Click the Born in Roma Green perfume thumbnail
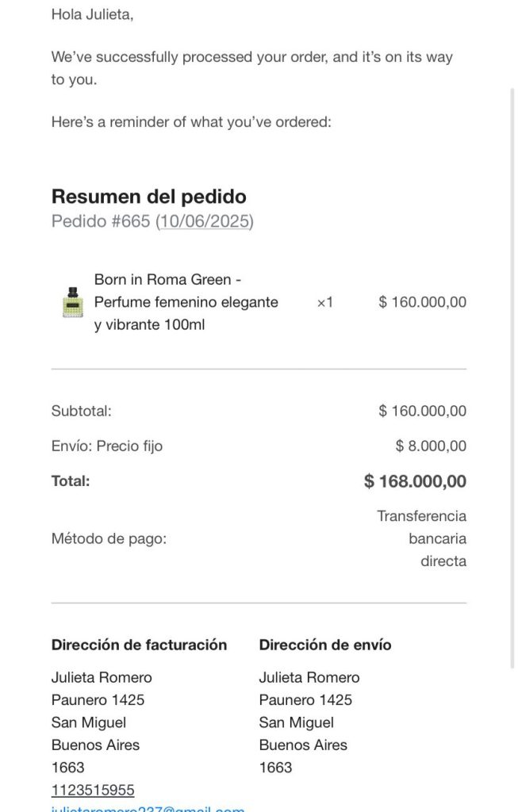The image size is (518, 812). [x=72, y=302]
